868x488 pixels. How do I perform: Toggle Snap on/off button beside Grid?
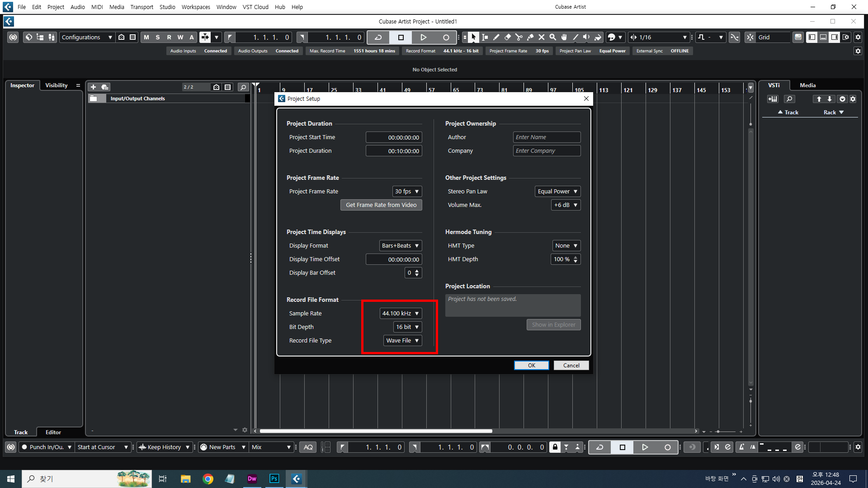pyautogui.click(x=750, y=37)
